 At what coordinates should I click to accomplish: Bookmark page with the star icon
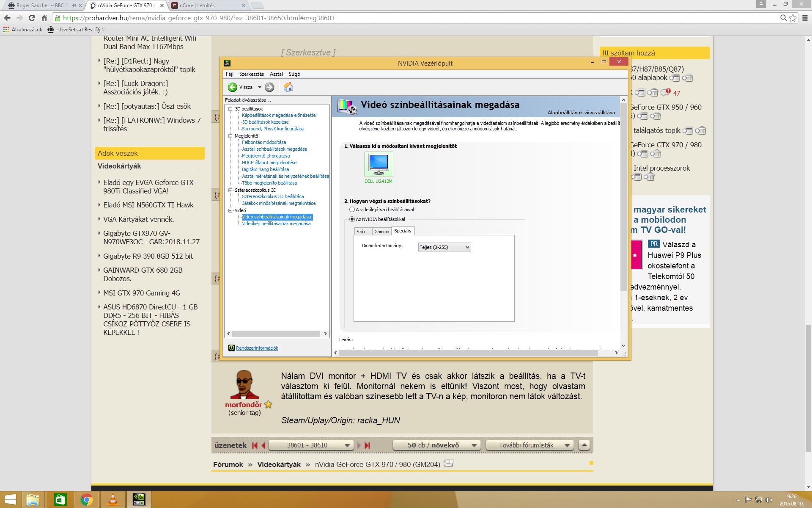[793, 18]
